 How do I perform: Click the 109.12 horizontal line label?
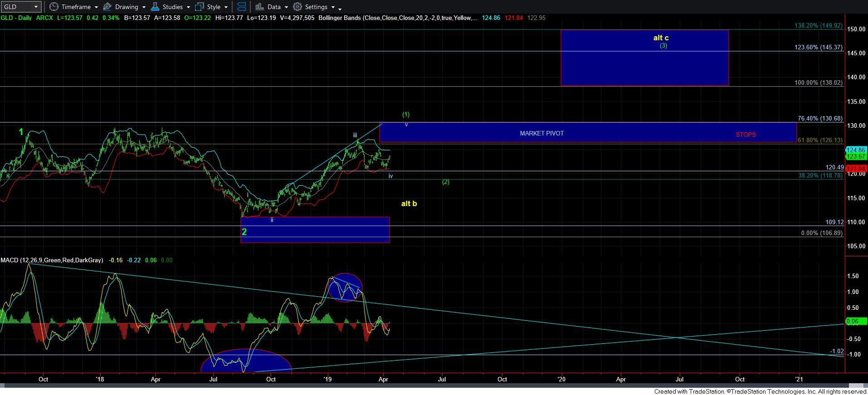tap(834, 222)
